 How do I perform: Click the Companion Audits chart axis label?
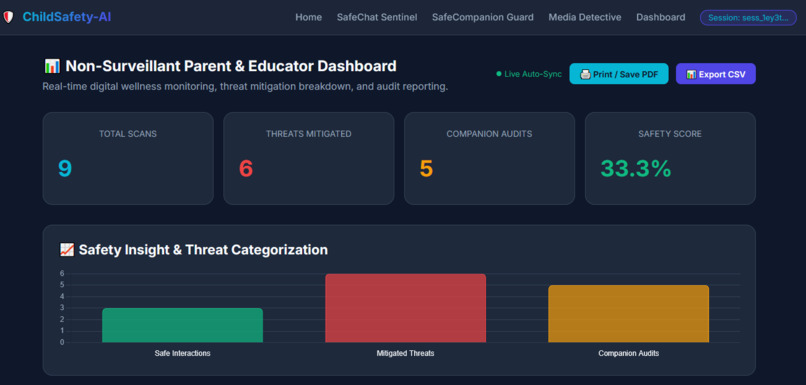click(629, 354)
